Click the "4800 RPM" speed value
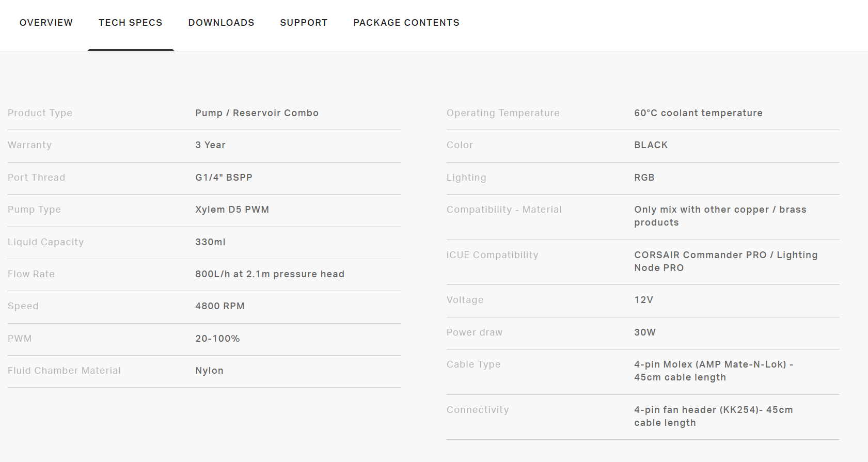 (x=219, y=306)
